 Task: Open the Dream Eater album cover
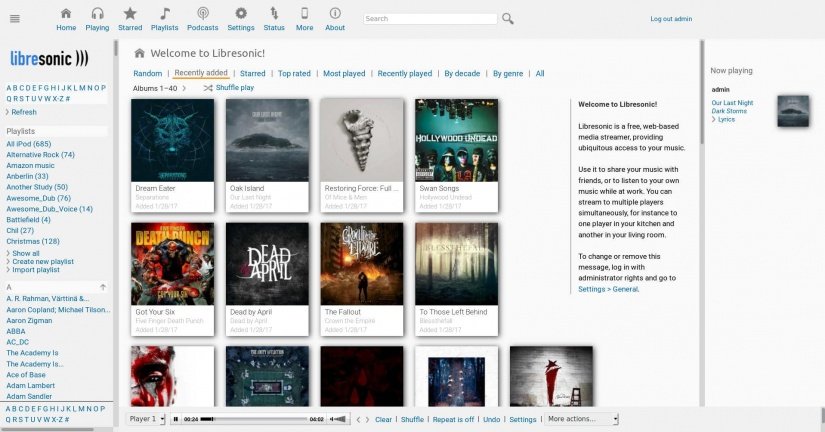(173, 140)
